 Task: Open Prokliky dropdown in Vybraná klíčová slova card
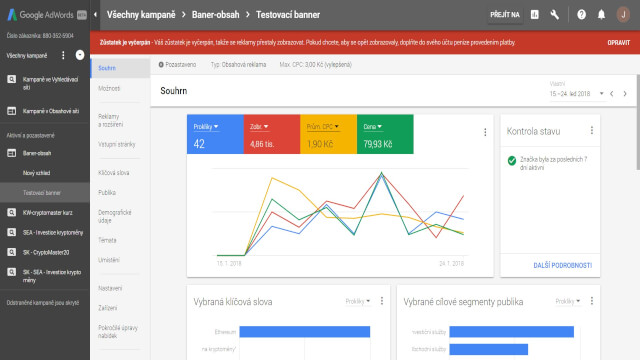[358, 301]
